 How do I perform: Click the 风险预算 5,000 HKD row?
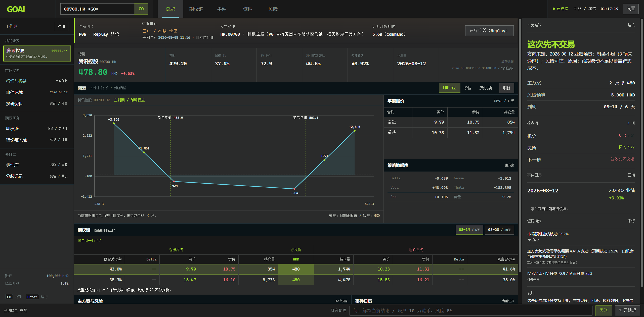click(x=581, y=95)
